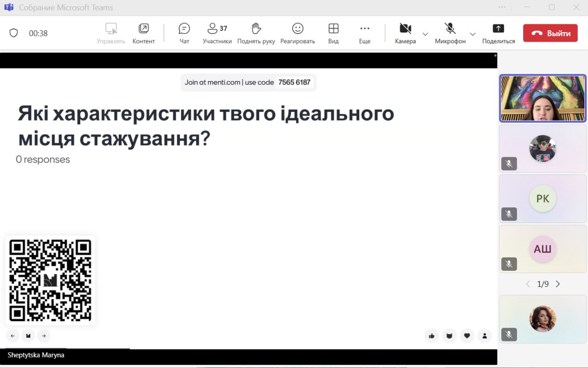Go to next participants page arrow
This screenshot has height=368, width=588.
pyautogui.click(x=558, y=284)
